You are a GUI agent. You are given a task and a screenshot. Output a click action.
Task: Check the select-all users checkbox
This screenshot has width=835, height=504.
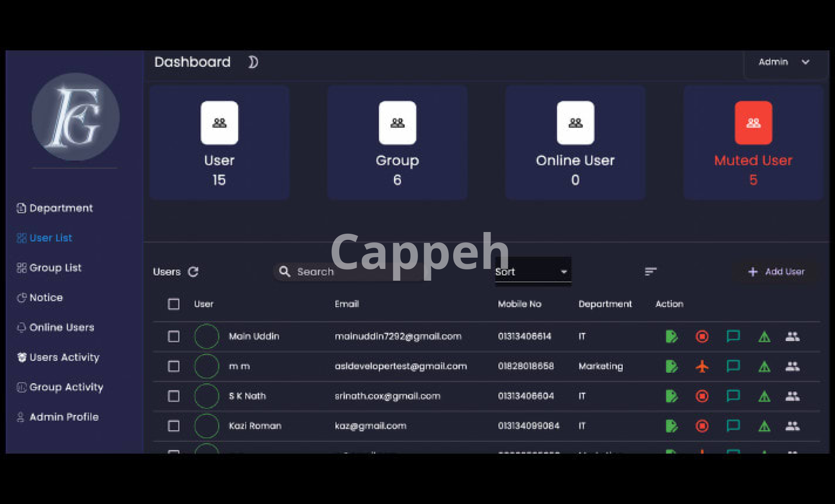[x=174, y=304]
